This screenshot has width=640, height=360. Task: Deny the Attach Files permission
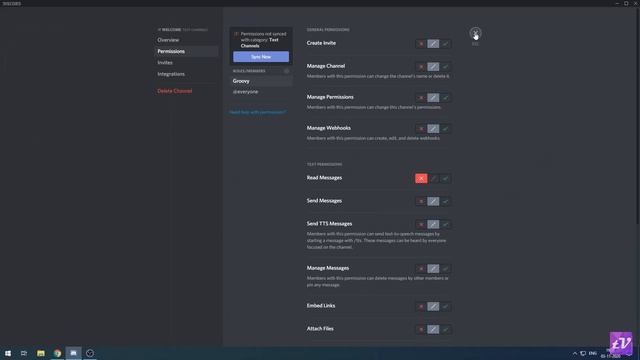[x=421, y=329]
